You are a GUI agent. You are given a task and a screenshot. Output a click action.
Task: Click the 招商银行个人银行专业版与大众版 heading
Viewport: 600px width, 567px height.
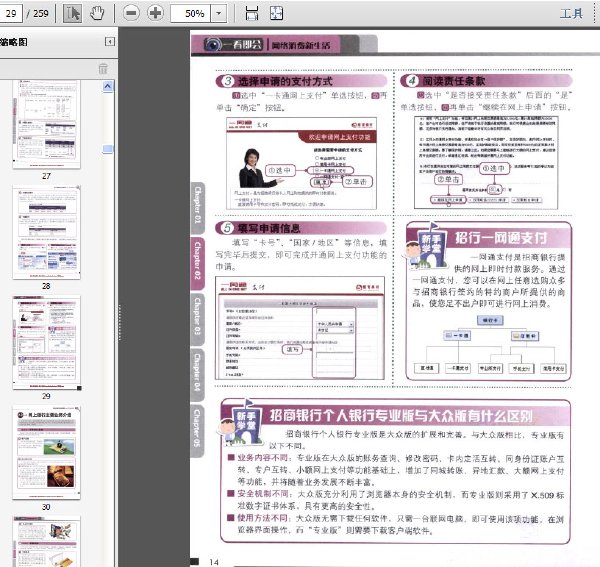pyautogui.click(x=401, y=415)
